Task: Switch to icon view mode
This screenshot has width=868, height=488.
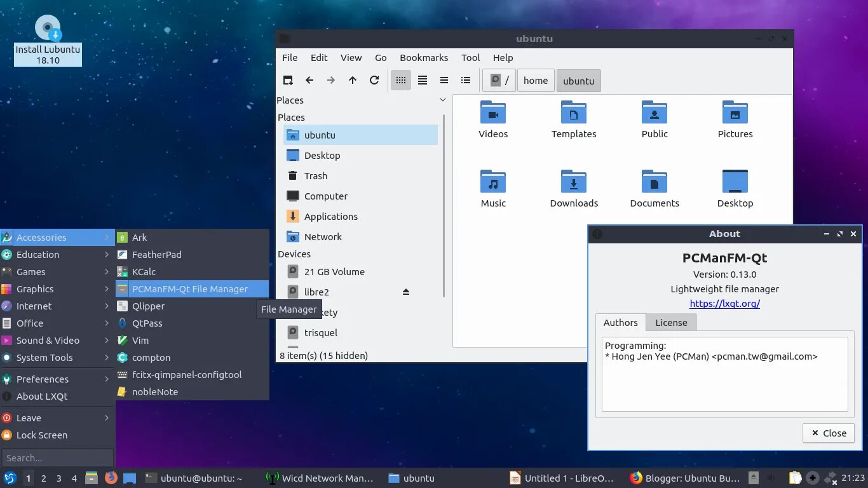Action: point(401,80)
